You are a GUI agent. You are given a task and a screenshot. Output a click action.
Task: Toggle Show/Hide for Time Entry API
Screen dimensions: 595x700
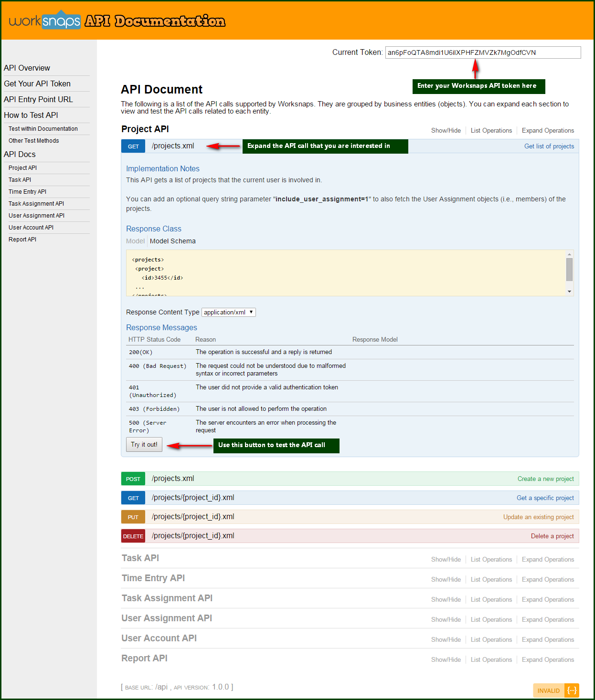446,579
